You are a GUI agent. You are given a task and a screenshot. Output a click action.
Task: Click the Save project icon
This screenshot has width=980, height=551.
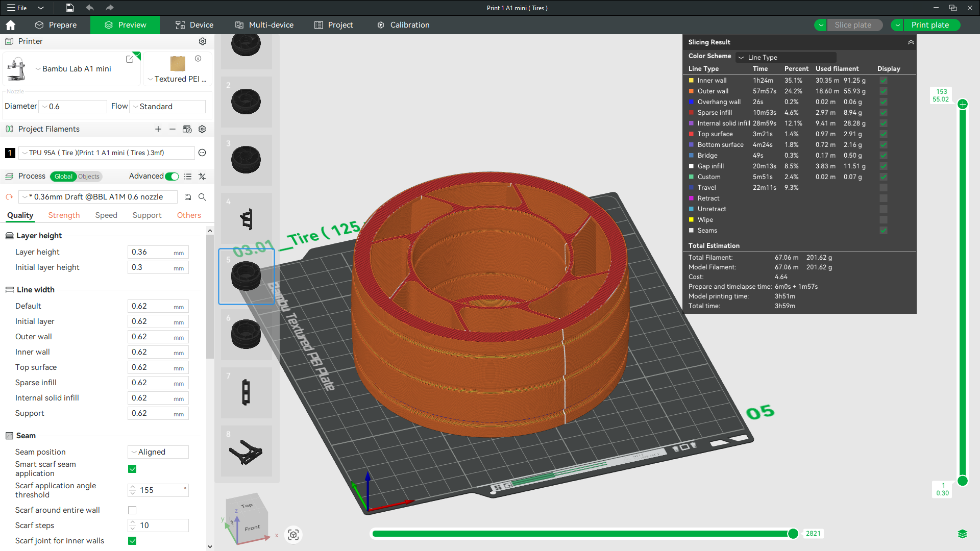70,8
